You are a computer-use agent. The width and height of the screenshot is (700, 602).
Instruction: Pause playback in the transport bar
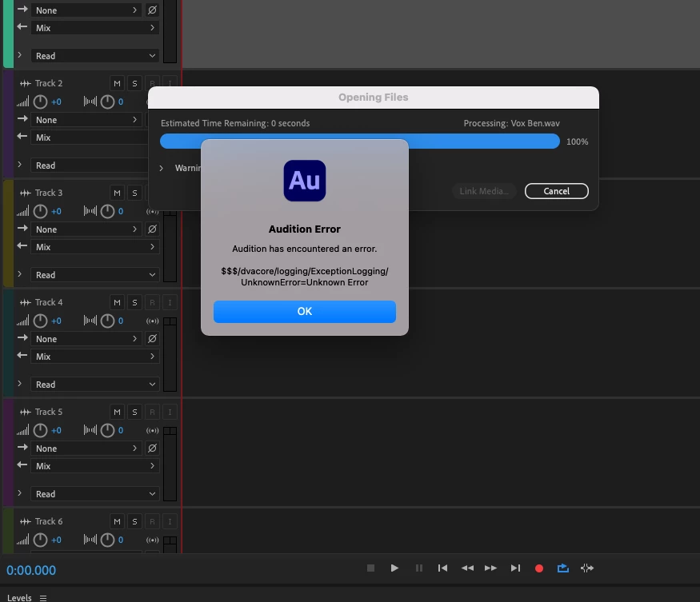pos(418,568)
